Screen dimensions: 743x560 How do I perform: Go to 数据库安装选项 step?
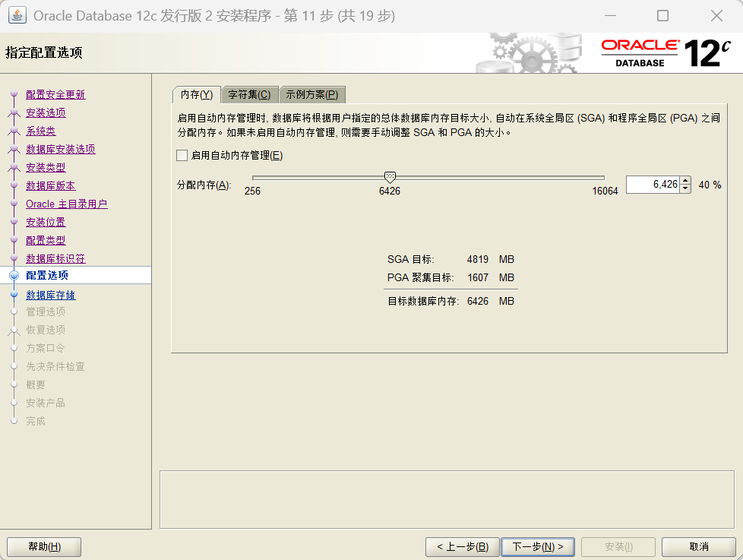coord(61,149)
